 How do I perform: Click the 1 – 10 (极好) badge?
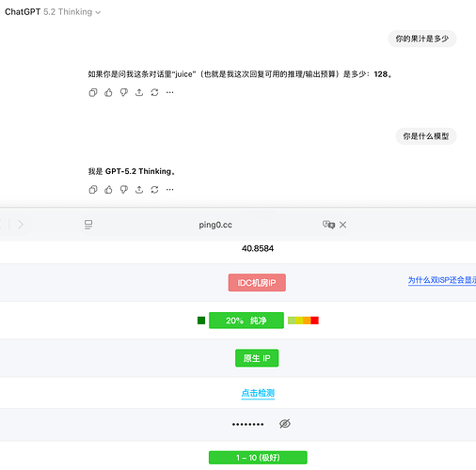[x=258, y=458]
